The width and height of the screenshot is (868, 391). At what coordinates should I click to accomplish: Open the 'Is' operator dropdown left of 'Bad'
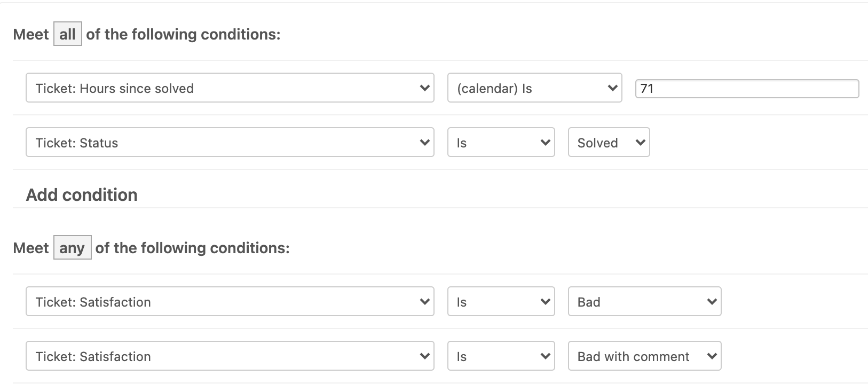pyautogui.click(x=501, y=302)
